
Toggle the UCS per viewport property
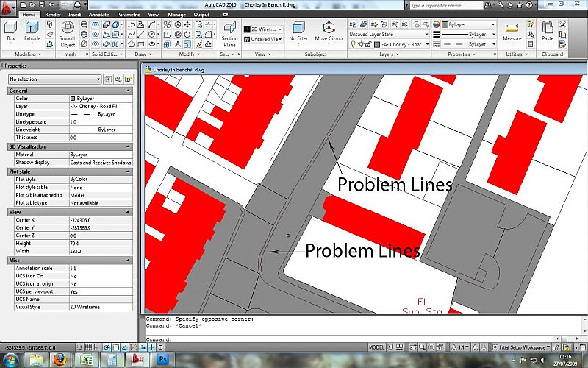tap(100, 291)
